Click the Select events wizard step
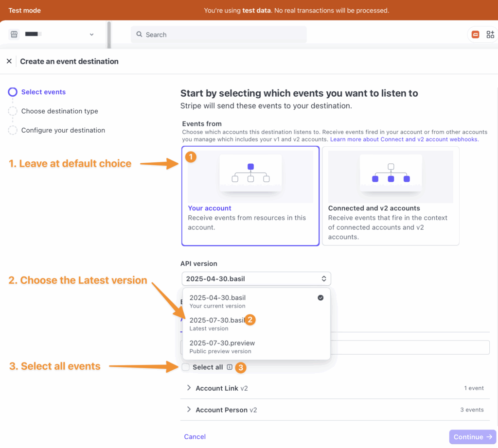Screen dimensions: 498x448 (x=42, y=92)
